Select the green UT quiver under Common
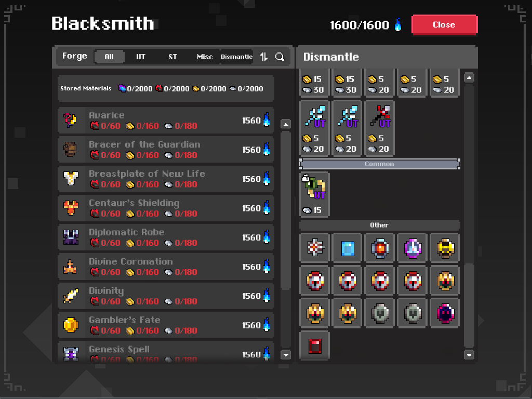Viewport: 532px width, 399px height. click(x=314, y=187)
